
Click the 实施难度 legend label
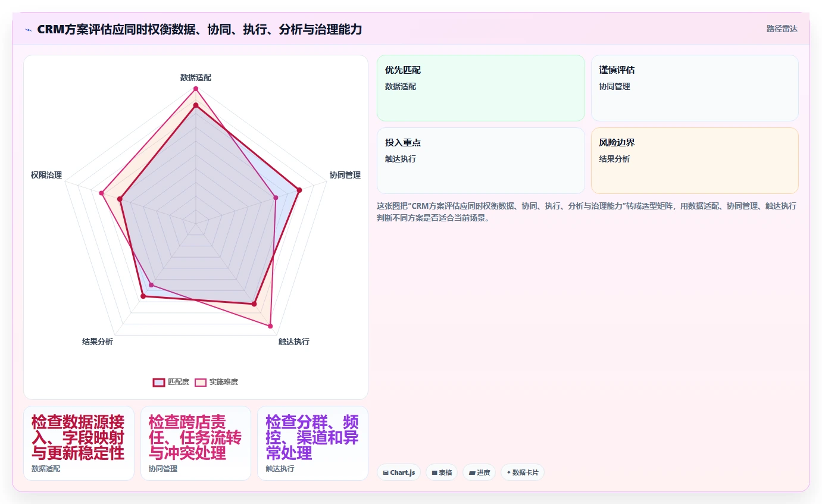pyautogui.click(x=223, y=382)
